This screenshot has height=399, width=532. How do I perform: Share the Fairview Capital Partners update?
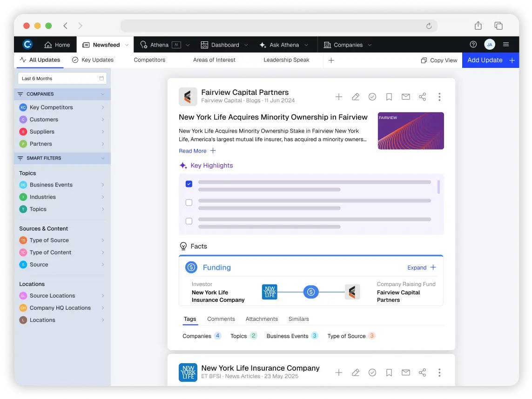423,97
